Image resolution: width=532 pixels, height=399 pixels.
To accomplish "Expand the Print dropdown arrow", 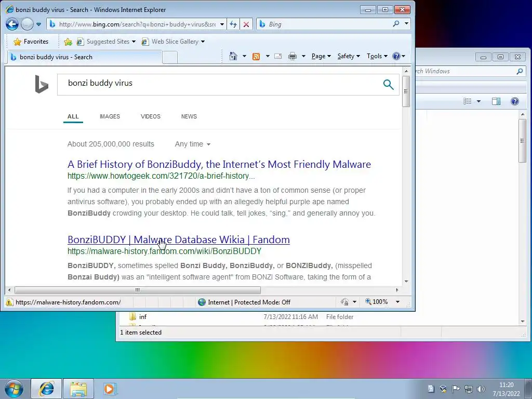I will click(303, 56).
